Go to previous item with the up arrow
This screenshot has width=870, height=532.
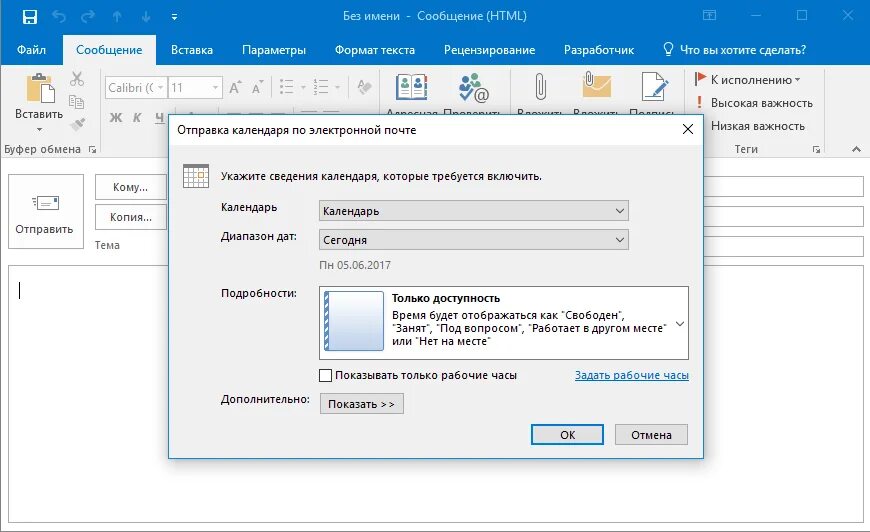tap(117, 17)
